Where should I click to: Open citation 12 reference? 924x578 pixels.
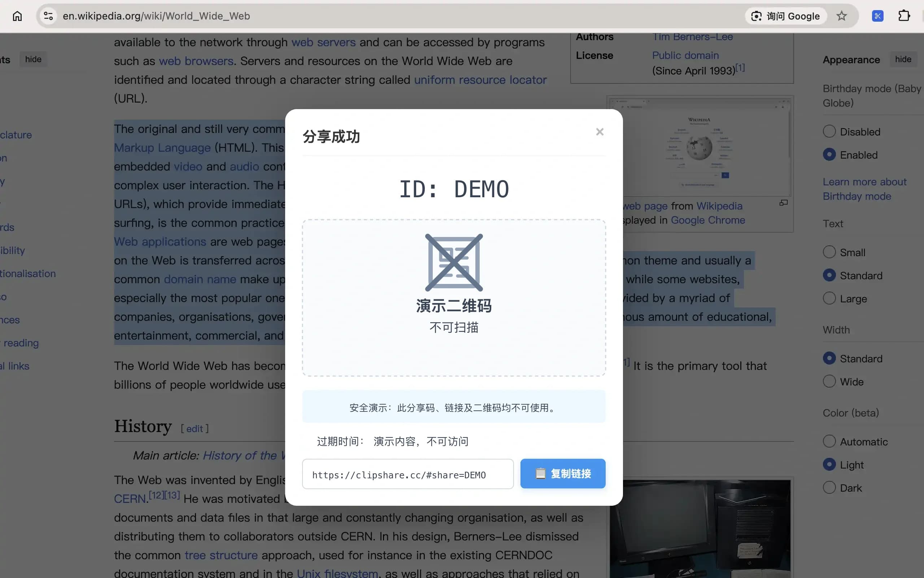156,495
